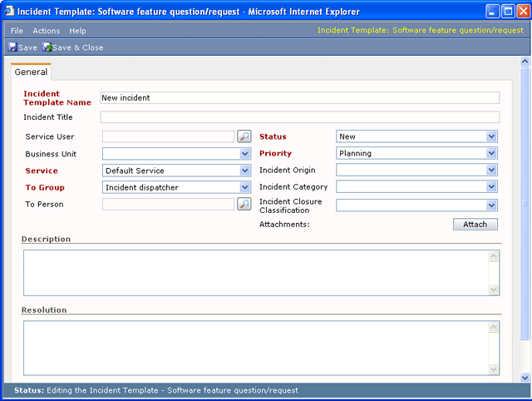532x401 pixels.
Task: Click the Save floppy disk icon
Action: (x=12, y=47)
